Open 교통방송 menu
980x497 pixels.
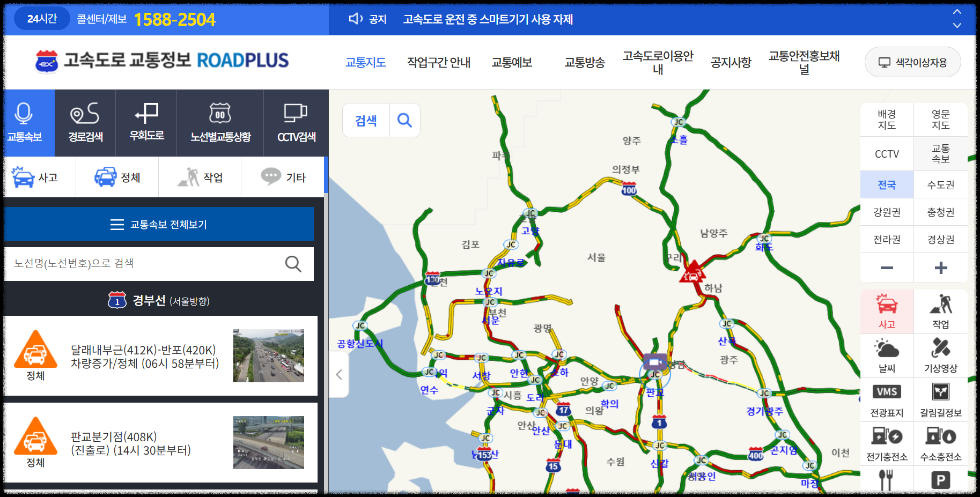(x=585, y=62)
